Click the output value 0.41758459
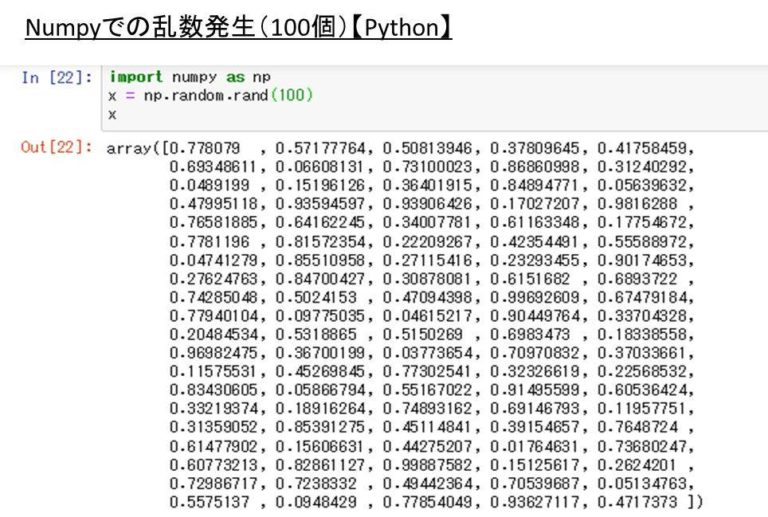768x517 pixels. click(642, 148)
